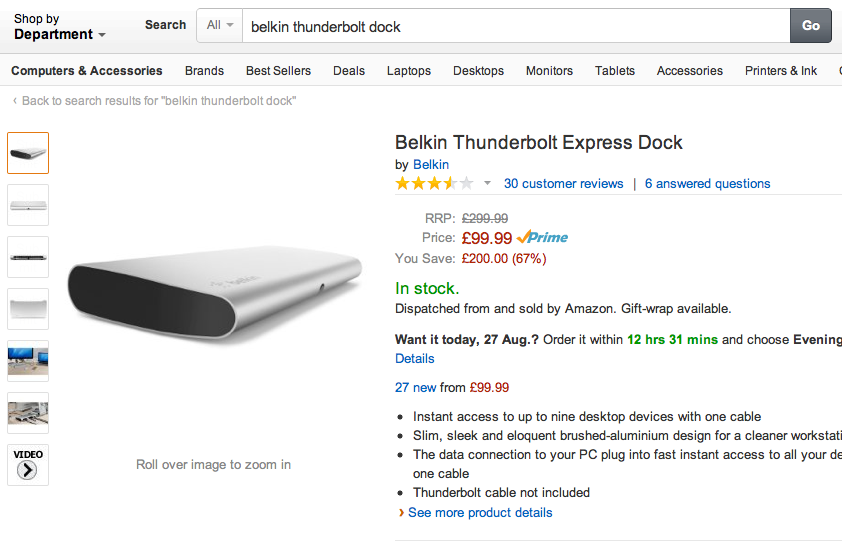Select third thumbnail showing dock ports
This screenshot has width=842, height=542.
click(x=28, y=257)
